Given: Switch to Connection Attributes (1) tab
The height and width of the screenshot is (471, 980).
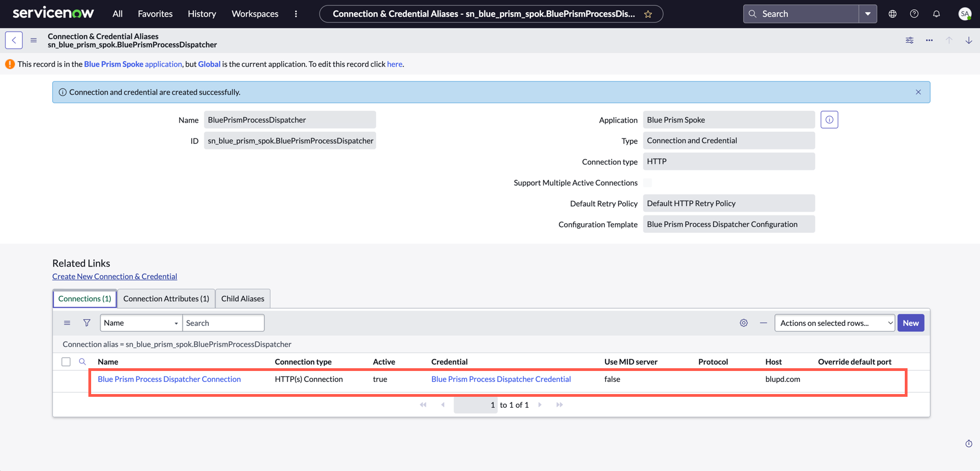Looking at the screenshot, I should [x=166, y=298].
